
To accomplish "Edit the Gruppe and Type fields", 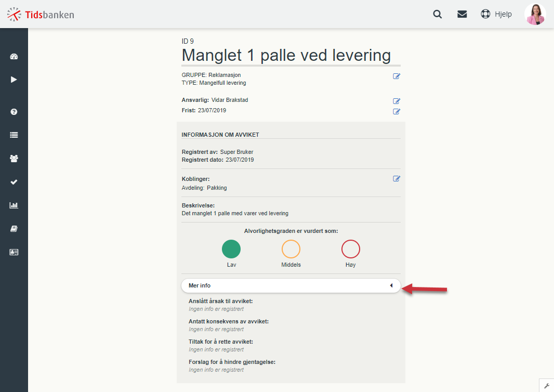I will click(x=397, y=76).
